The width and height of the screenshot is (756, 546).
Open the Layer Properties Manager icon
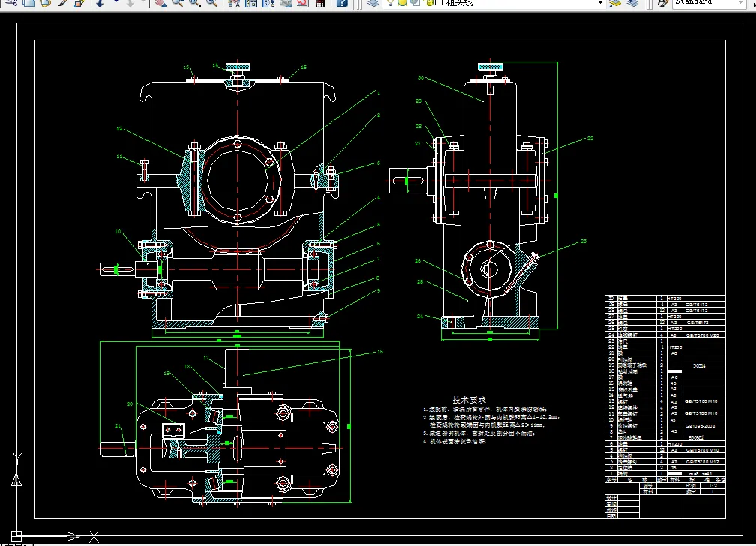(373, 3)
